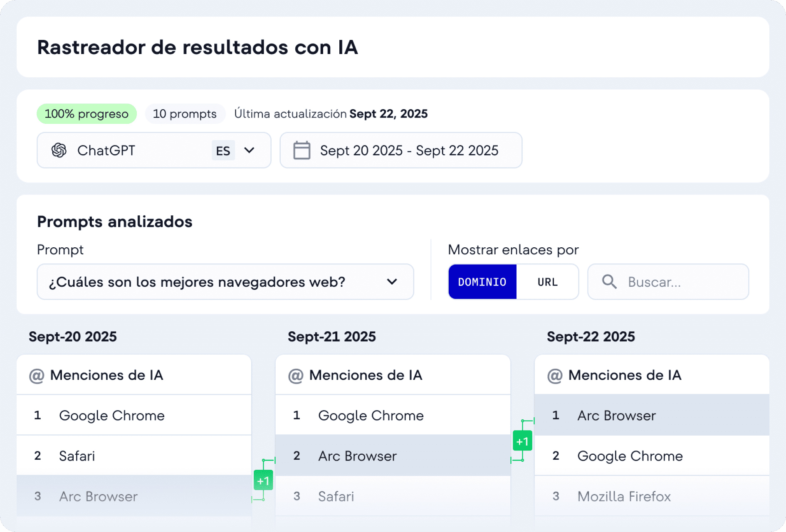Click the @ icon beside Menciones de IA for Sept-20
The height and width of the screenshot is (532, 786).
(37, 374)
